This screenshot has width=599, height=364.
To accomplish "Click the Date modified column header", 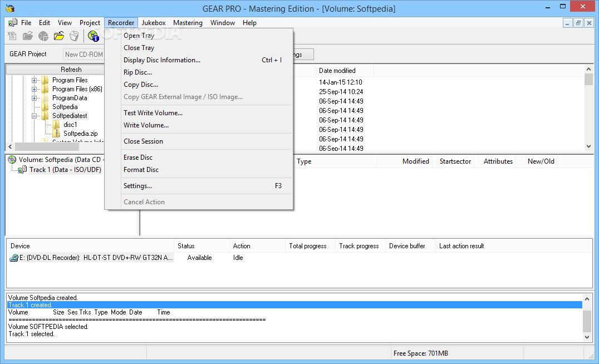I will coord(345,71).
